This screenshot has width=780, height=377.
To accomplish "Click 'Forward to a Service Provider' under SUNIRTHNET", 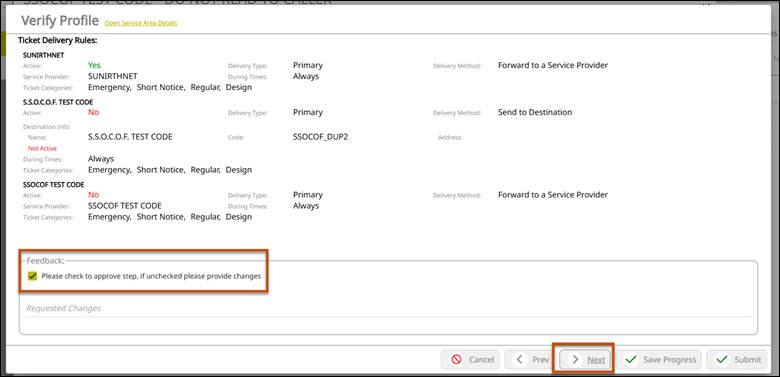I will (x=553, y=65).
